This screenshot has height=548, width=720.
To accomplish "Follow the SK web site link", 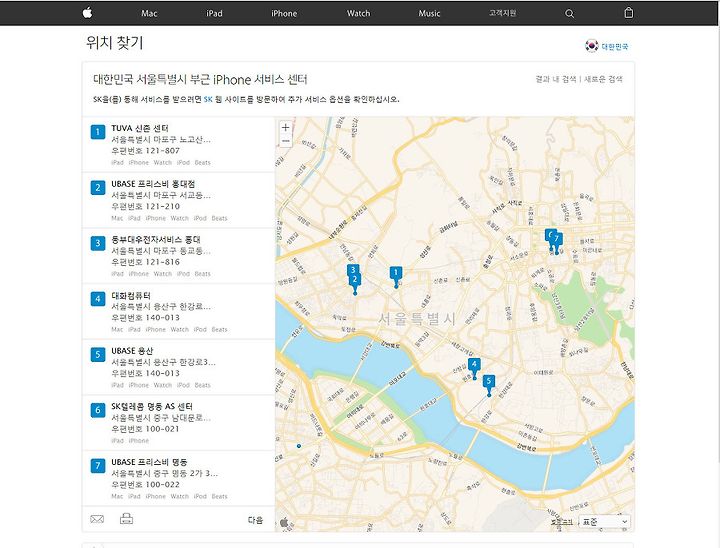I will [208, 99].
